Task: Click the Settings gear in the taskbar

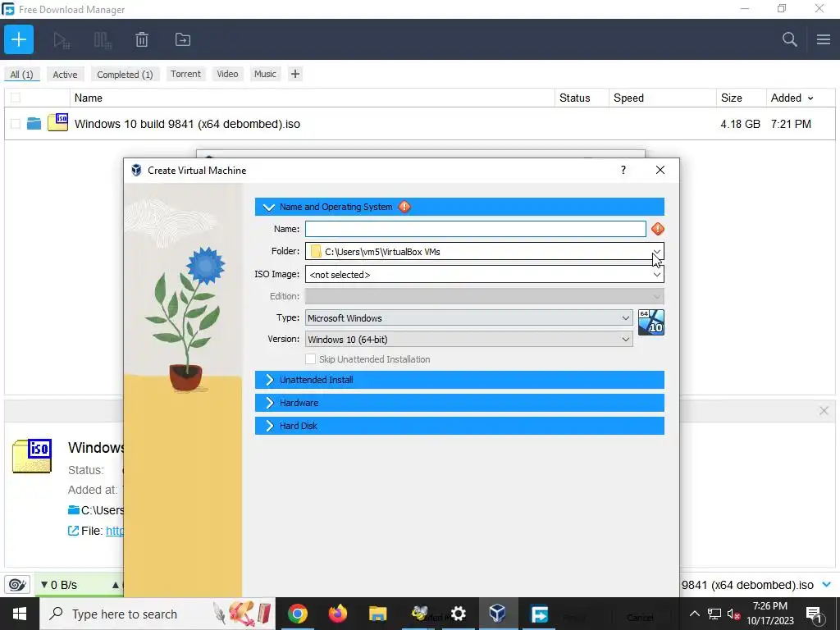Action: tap(458, 614)
